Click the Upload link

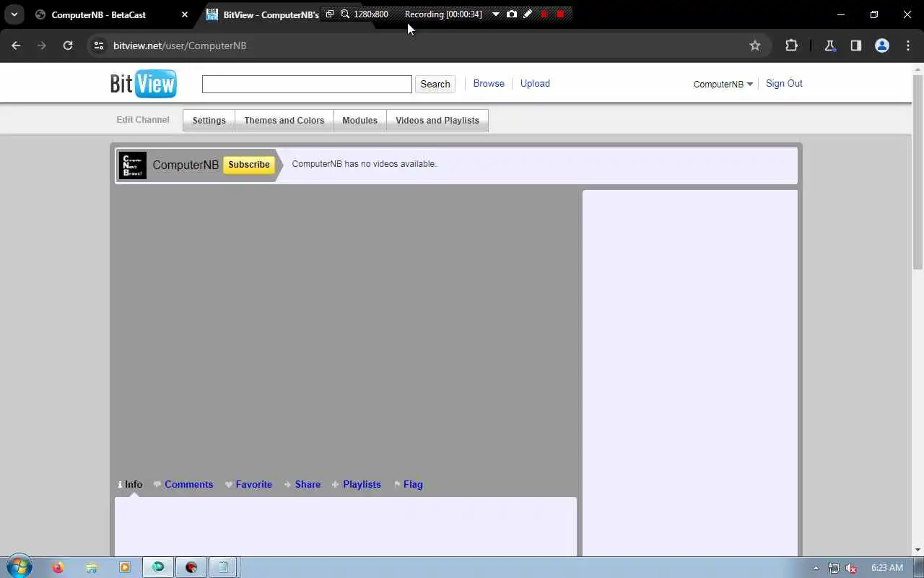(535, 83)
